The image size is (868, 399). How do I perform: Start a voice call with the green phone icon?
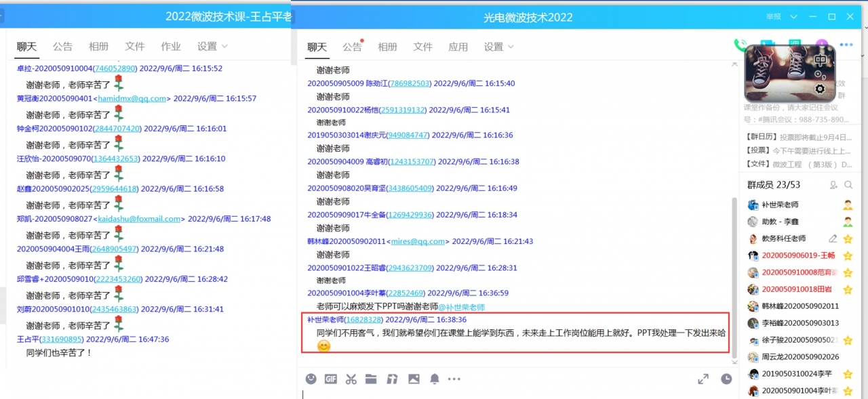coord(740,43)
